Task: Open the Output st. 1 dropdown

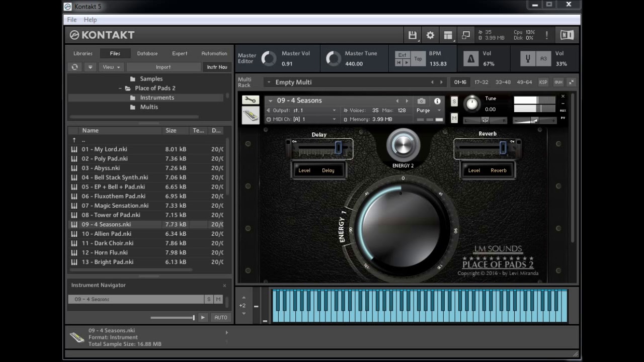Action: (x=302, y=110)
